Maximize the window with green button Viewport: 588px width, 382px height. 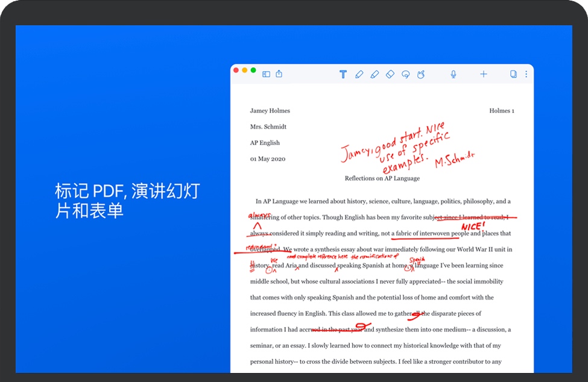[253, 70]
